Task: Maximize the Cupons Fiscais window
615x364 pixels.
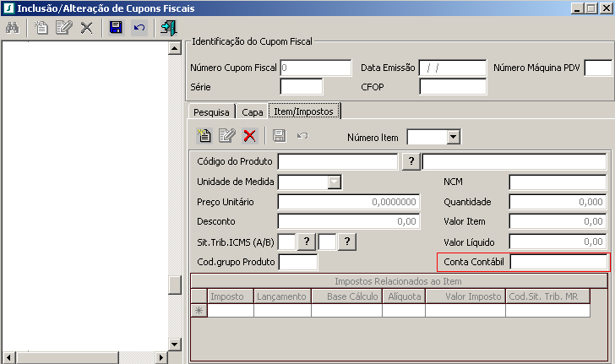Action: (x=591, y=8)
